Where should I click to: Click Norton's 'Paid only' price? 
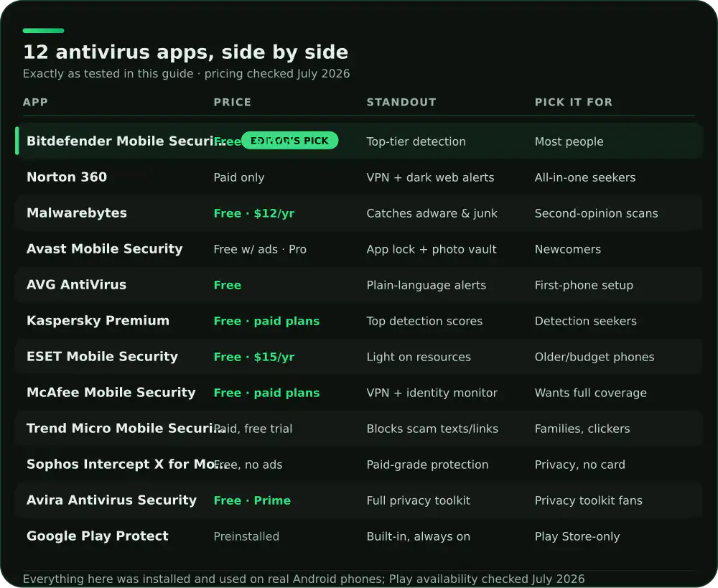click(x=239, y=177)
